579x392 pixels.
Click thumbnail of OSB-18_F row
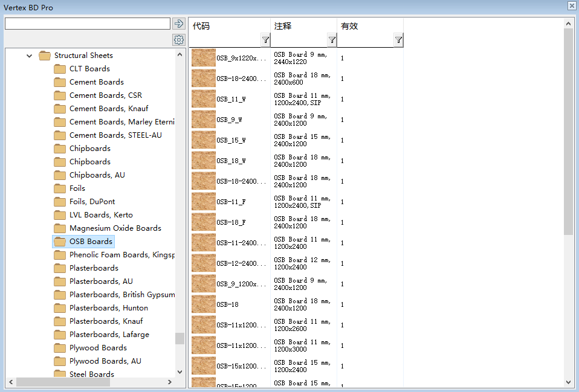204,222
